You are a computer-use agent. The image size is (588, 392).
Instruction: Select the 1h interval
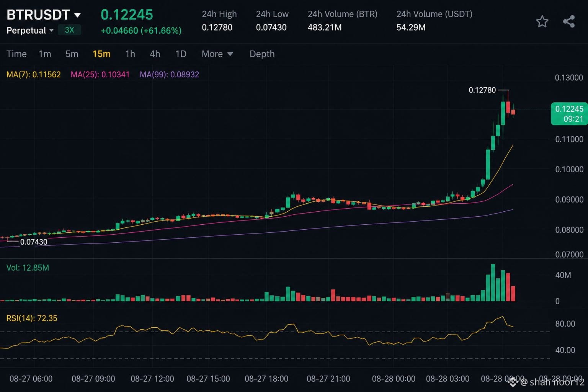pos(130,54)
